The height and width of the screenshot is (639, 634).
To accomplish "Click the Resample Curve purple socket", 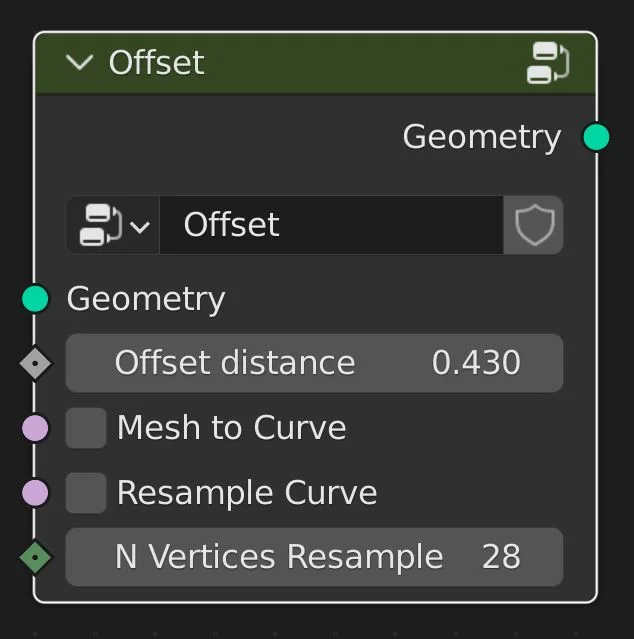I will tap(35, 492).
